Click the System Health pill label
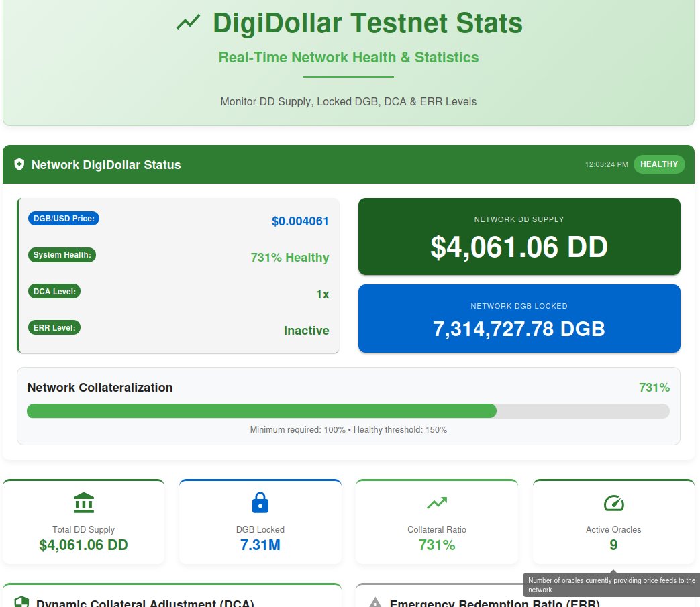700x607 pixels. coord(62,254)
